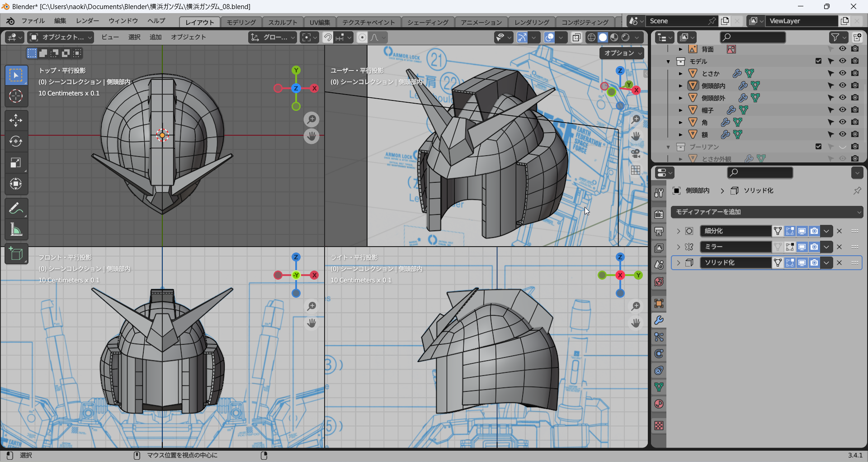Open the モディファイアーを追加 dropdown
Image resolution: width=868 pixels, height=462 pixels.
tap(767, 212)
